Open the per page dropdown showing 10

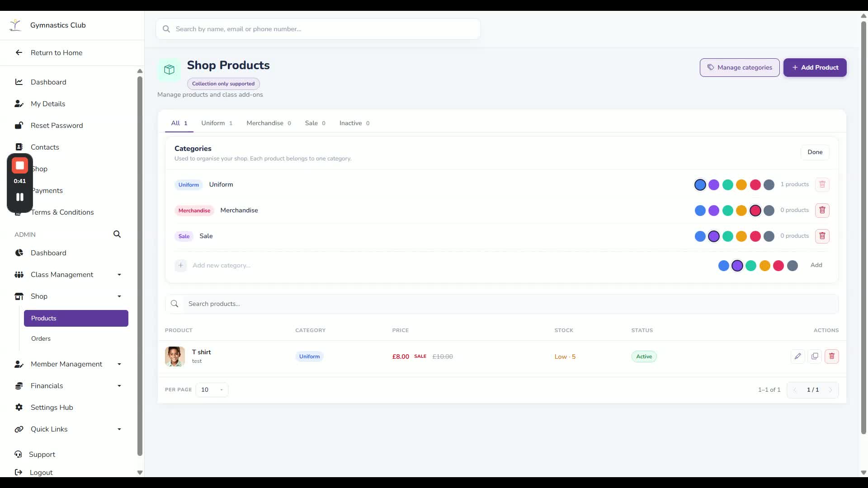point(212,389)
